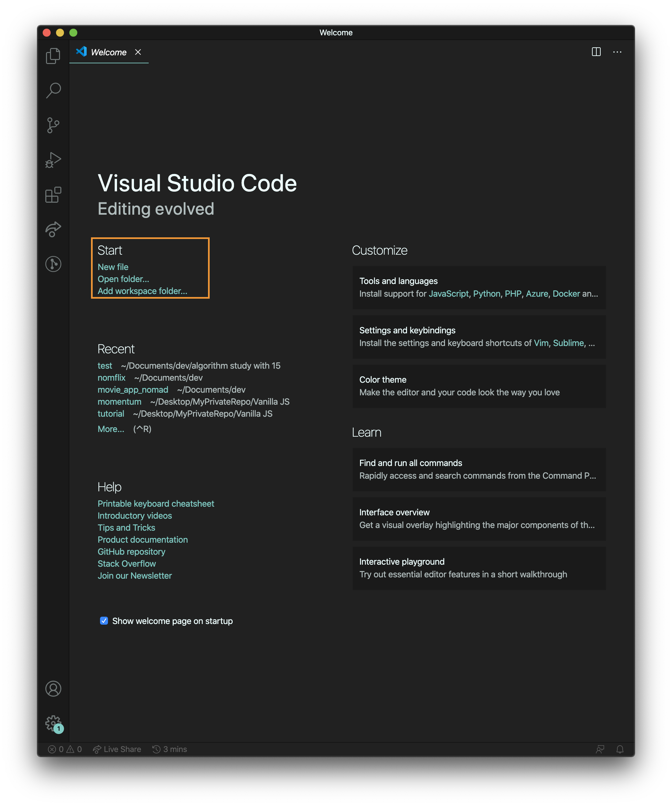Start a Live Share session from the status bar
Screen dimensions: 672x806
point(117,749)
